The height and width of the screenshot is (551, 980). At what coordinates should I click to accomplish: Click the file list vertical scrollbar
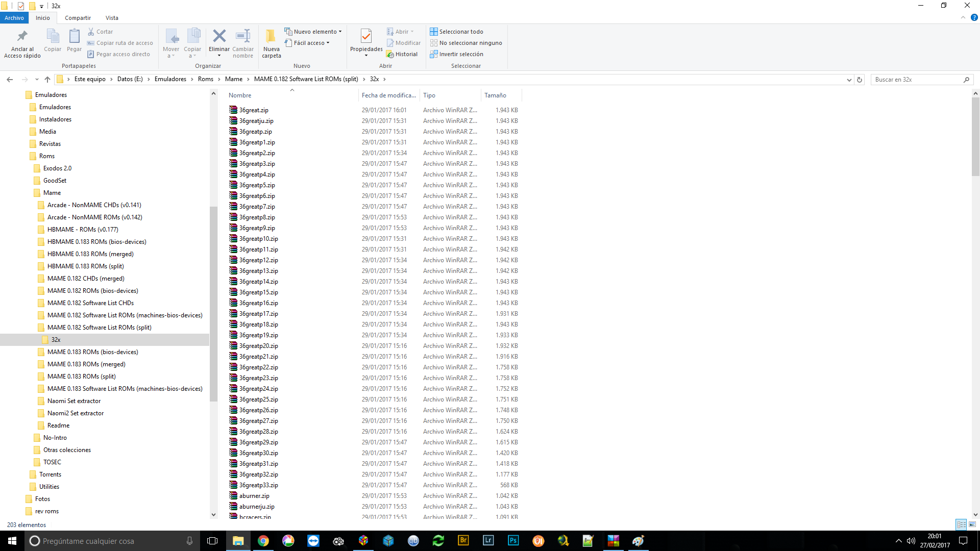pyautogui.click(x=975, y=136)
